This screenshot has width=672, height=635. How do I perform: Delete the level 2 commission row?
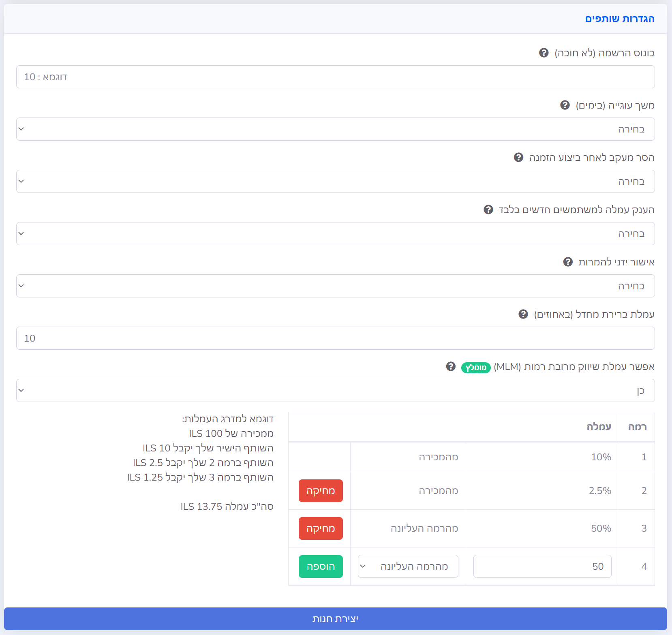pyautogui.click(x=321, y=491)
